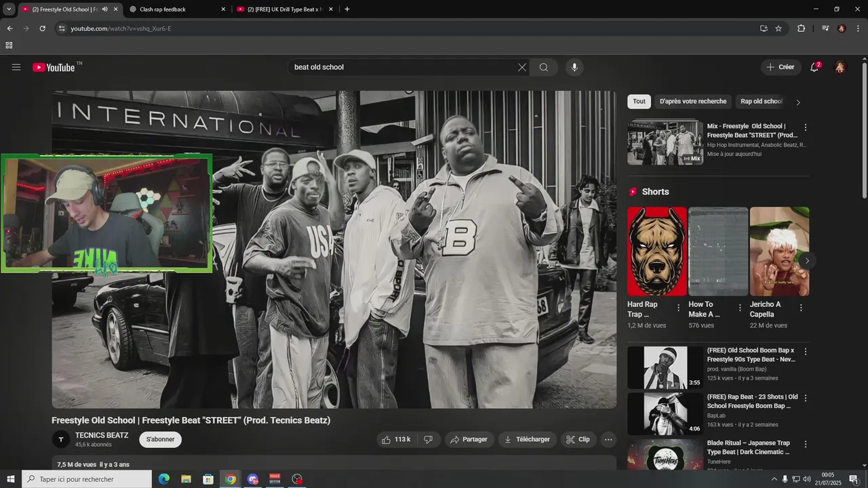Viewport: 868px width, 488px height.
Task: Click the Clip button
Action: pyautogui.click(x=578, y=439)
